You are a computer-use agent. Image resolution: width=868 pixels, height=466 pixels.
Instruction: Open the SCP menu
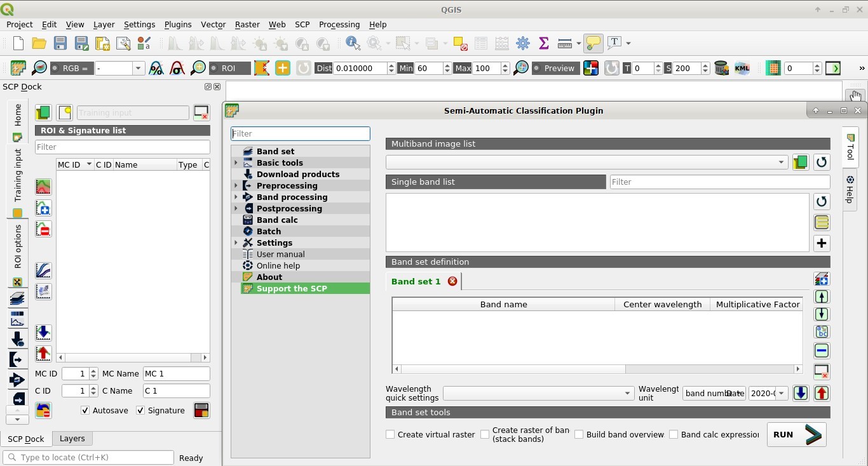[302, 25]
